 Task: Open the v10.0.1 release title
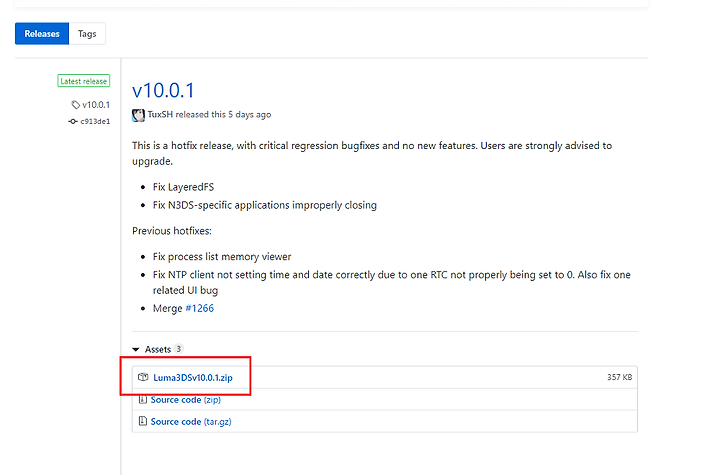pyautogui.click(x=163, y=90)
